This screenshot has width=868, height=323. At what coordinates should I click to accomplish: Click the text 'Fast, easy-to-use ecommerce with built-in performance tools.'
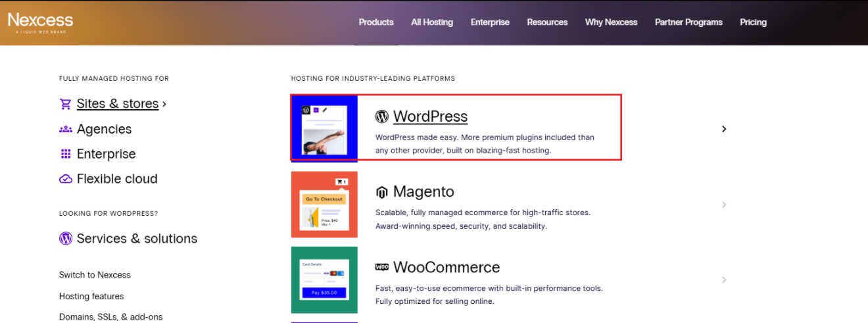489,288
